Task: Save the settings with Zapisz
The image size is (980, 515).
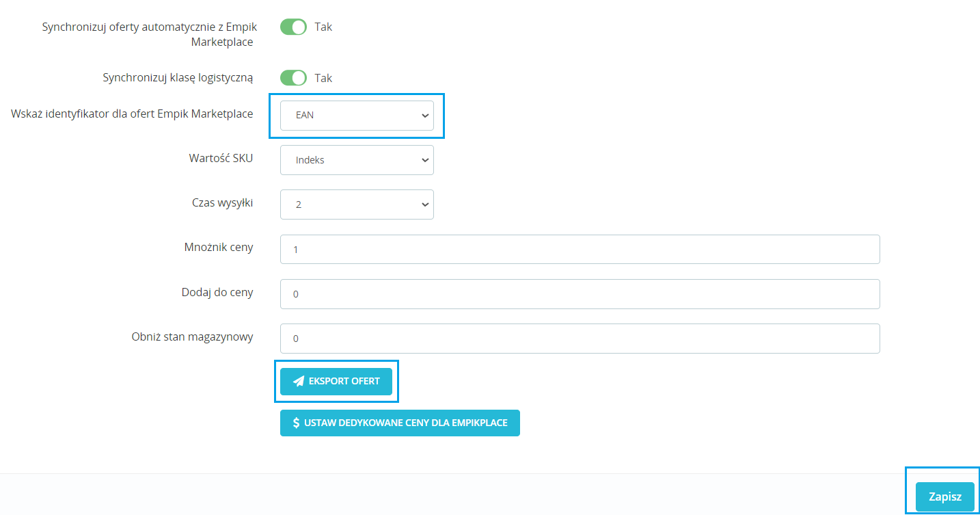Action: tap(944, 497)
